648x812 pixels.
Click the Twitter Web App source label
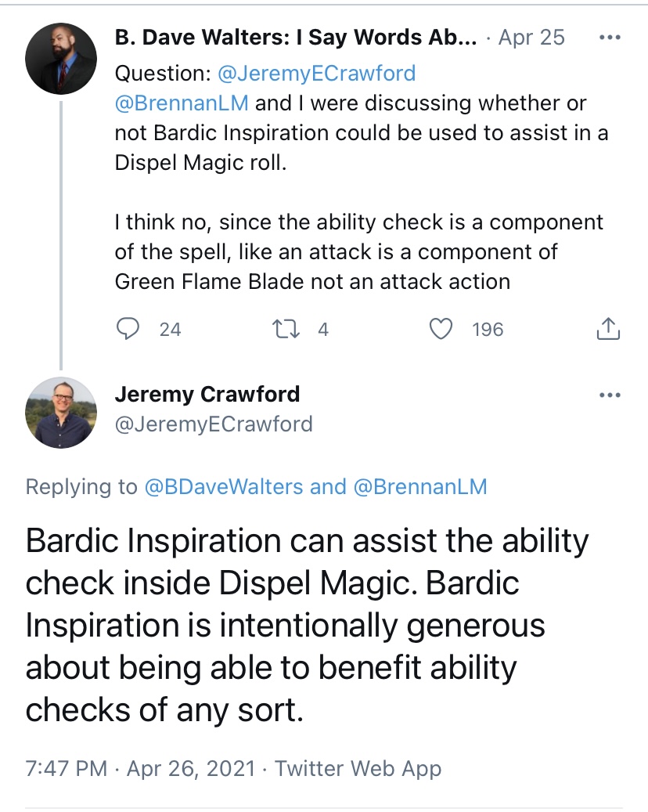358,768
